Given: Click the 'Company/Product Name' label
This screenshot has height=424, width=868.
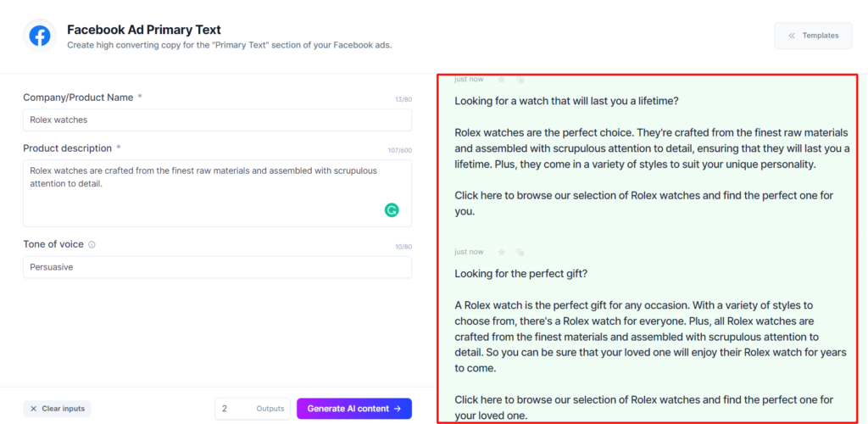Looking at the screenshot, I should 78,98.
